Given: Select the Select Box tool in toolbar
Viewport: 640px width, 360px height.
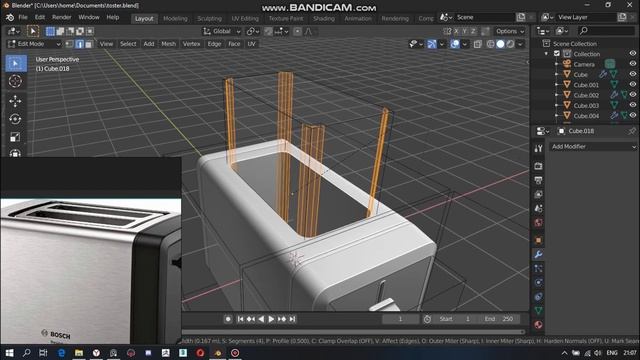Looking at the screenshot, I should [16, 64].
